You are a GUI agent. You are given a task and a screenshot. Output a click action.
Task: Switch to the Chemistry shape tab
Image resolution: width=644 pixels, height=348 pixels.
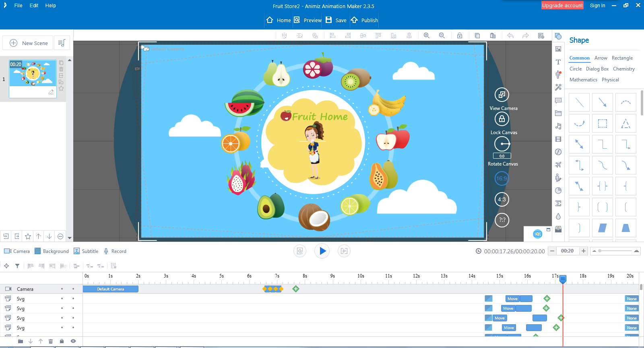(623, 69)
